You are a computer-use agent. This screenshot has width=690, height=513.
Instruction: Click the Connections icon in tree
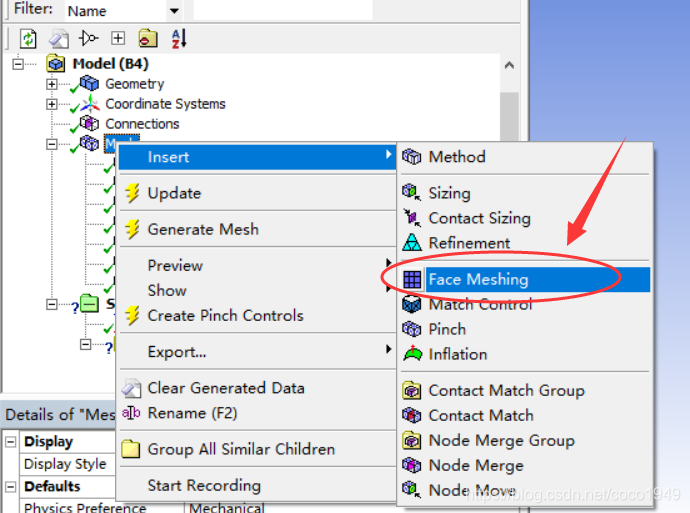tap(89, 124)
